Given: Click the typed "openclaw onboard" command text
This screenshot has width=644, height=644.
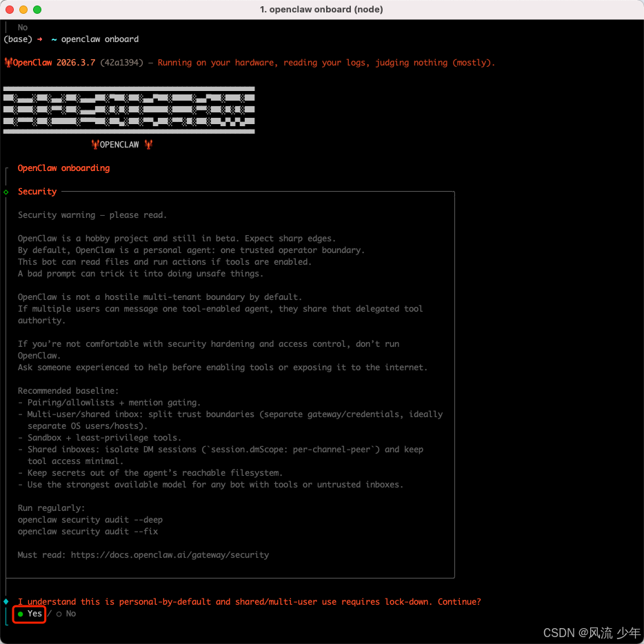Looking at the screenshot, I should (x=100, y=39).
